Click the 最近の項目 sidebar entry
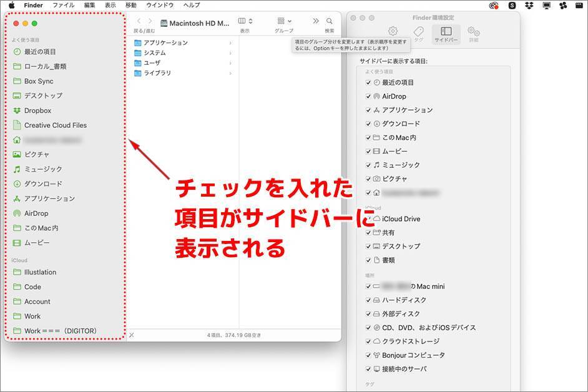This screenshot has width=588, height=392. coord(40,52)
